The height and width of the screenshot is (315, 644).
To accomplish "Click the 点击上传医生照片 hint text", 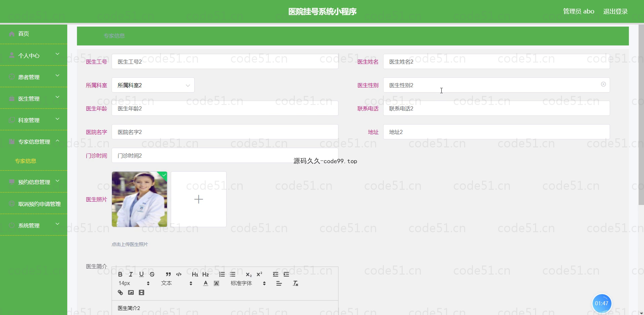I will 130,244.
